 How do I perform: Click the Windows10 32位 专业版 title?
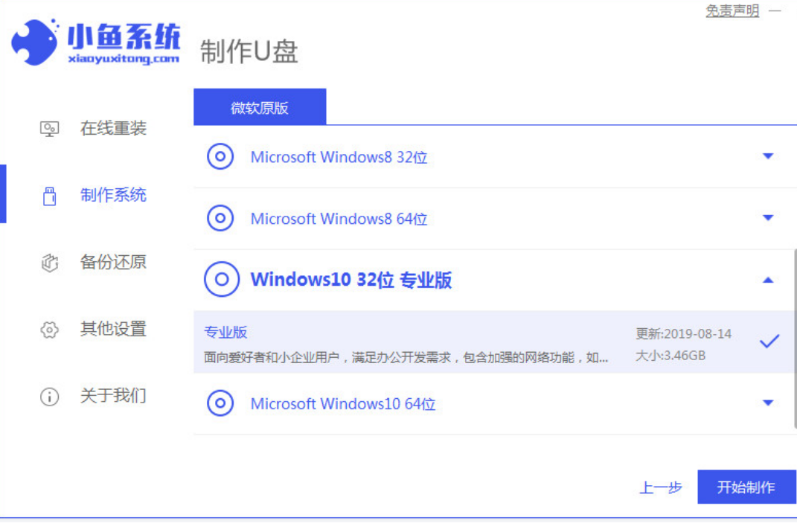tap(351, 280)
